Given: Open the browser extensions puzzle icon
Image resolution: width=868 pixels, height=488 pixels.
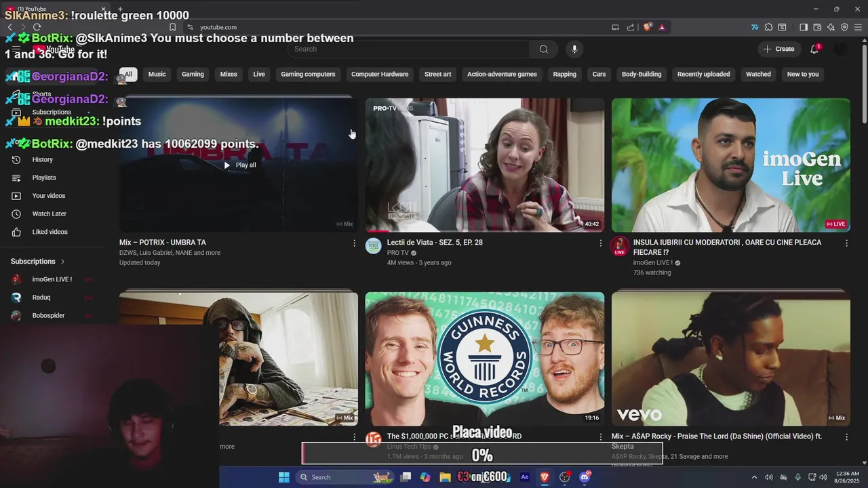Looking at the screenshot, I should [768, 27].
